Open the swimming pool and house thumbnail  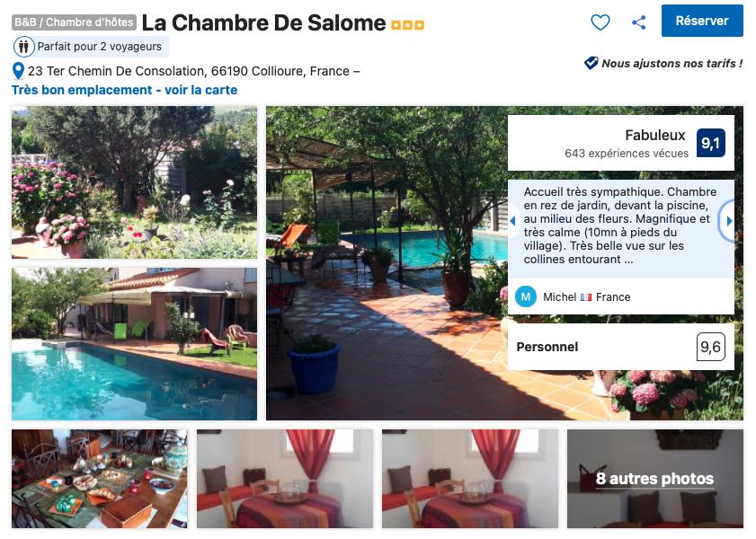click(135, 344)
